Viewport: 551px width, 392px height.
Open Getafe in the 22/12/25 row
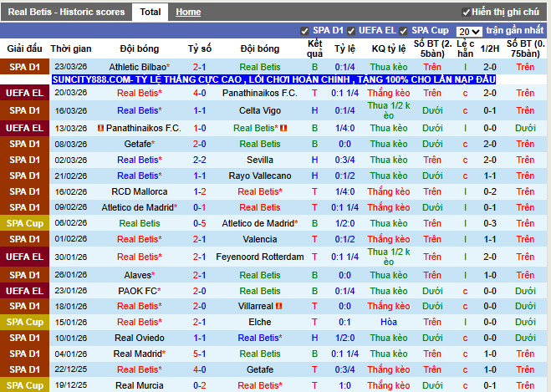point(260,369)
